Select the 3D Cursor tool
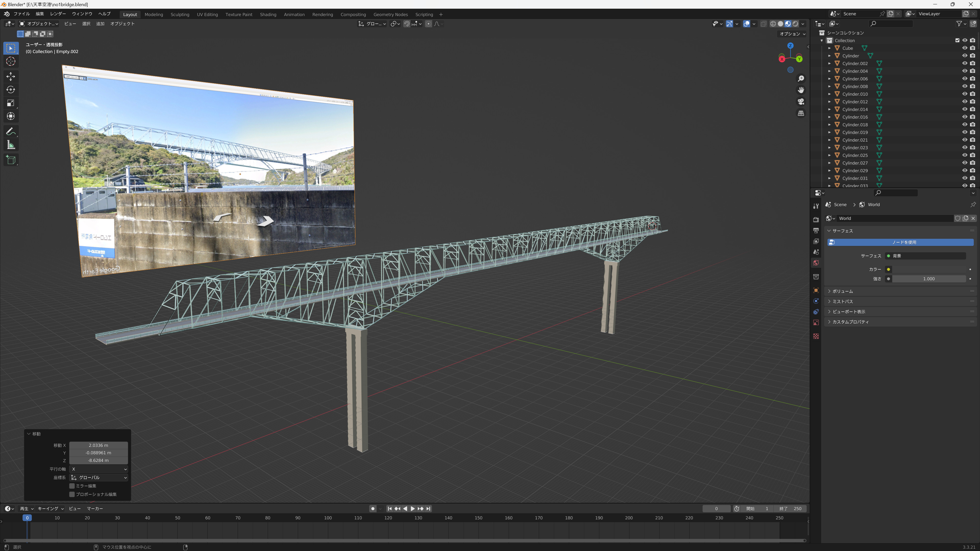980x551 pixels. (11, 61)
